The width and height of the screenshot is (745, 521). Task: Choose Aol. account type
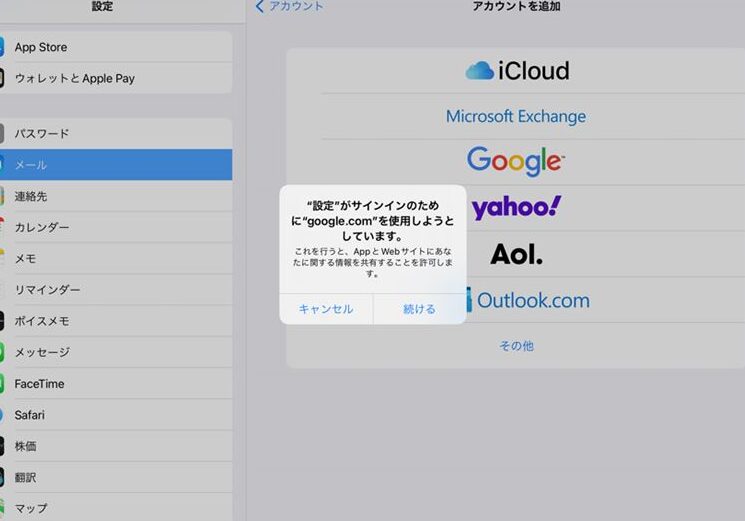(x=516, y=254)
